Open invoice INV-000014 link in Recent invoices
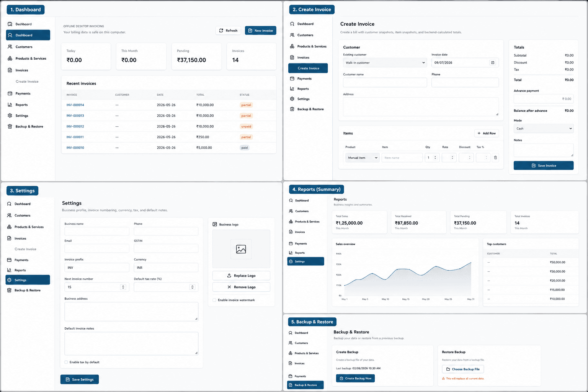 point(75,105)
